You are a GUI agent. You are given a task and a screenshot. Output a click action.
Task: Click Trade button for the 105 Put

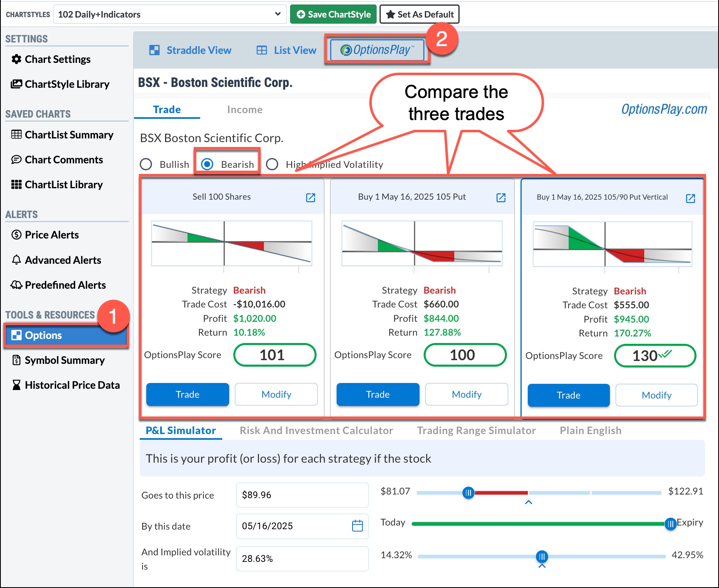click(x=378, y=394)
